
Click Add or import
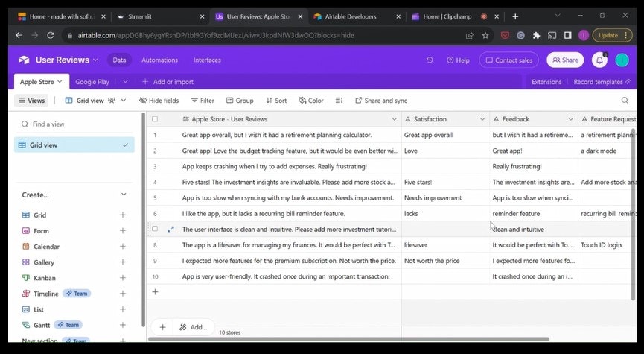click(x=168, y=82)
